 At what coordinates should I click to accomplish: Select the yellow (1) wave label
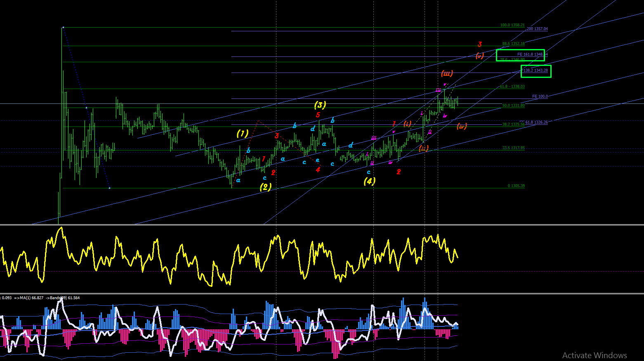tap(243, 133)
